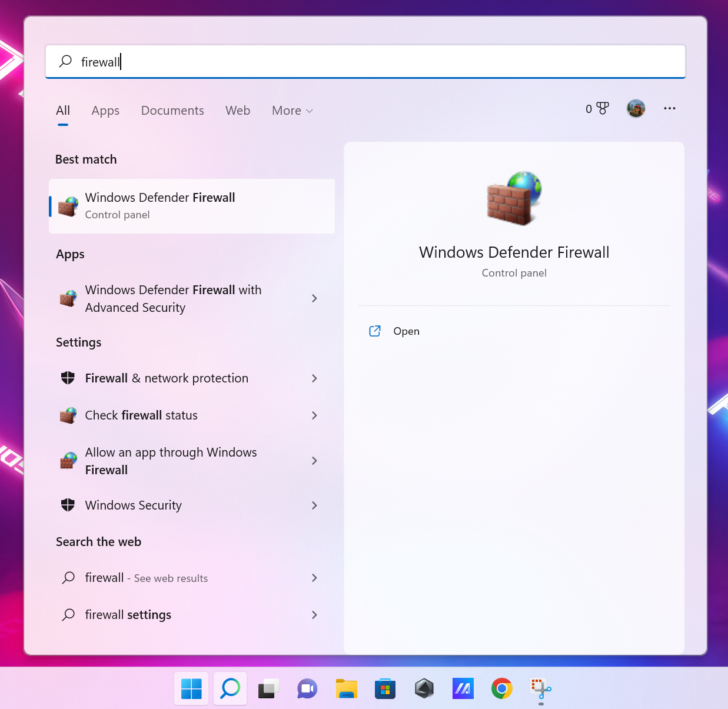The height and width of the screenshot is (709, 728).
Task: Click the shield icon beside Firewall & network protection
Action: pyautogui.click(x=68, y=378)
